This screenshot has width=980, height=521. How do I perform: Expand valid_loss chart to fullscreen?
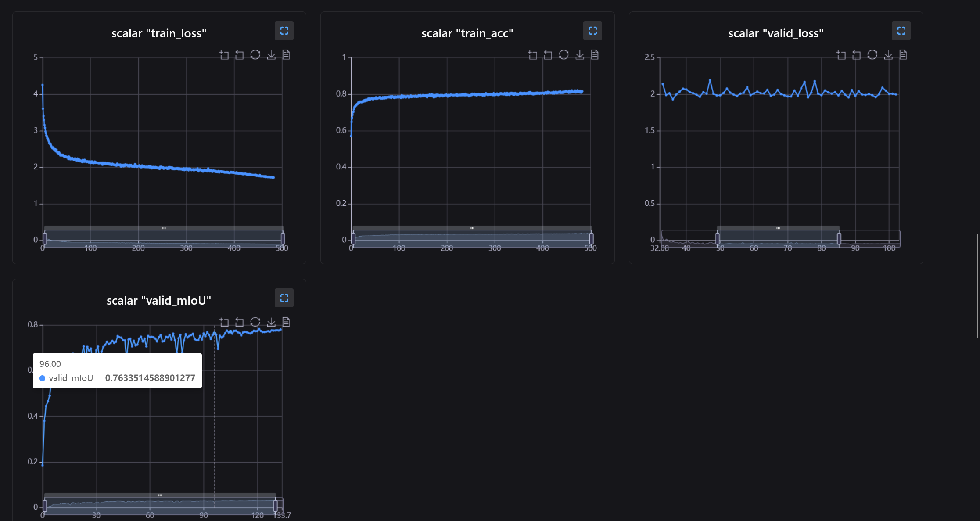[901, 31]
